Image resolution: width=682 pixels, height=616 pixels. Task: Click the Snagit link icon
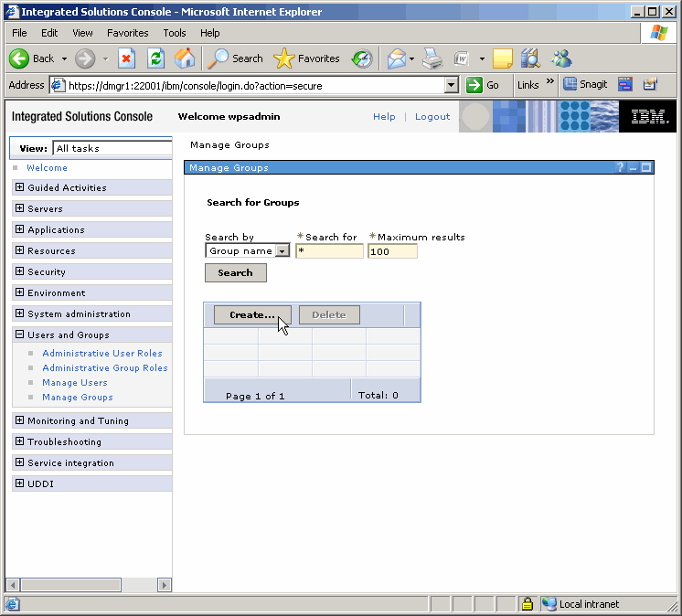click(584, 84)
